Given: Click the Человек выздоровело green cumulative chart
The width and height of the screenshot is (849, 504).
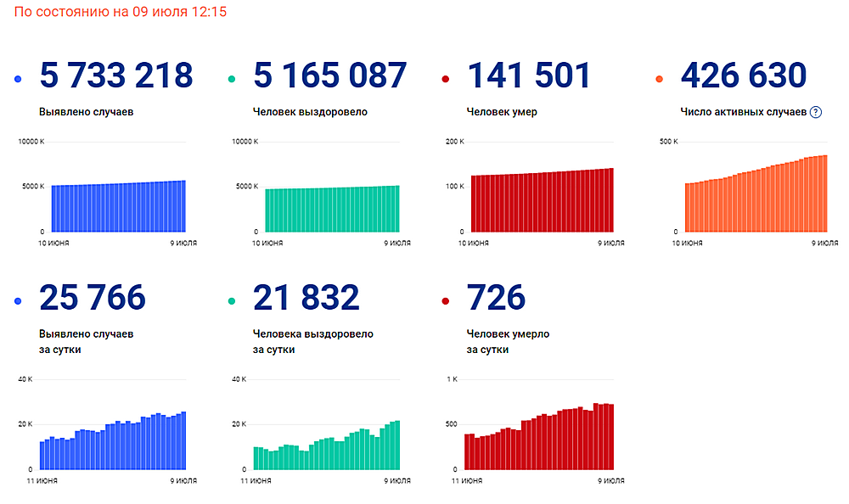Looking at the screenshot, I should point(322,192).
